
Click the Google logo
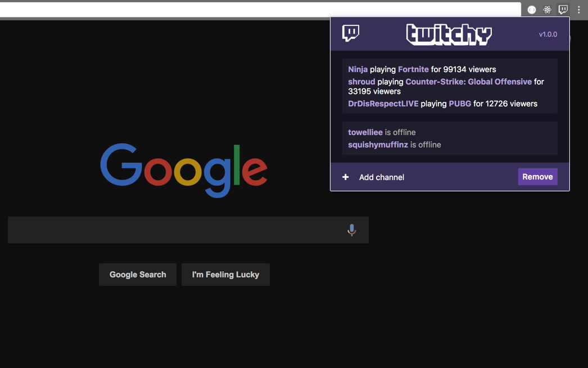click(184, 170)
